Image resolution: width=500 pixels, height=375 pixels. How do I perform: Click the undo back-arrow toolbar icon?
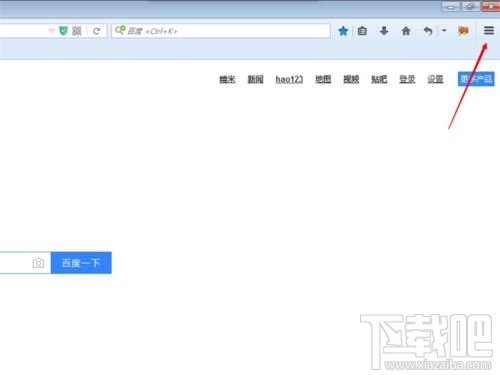428,31
